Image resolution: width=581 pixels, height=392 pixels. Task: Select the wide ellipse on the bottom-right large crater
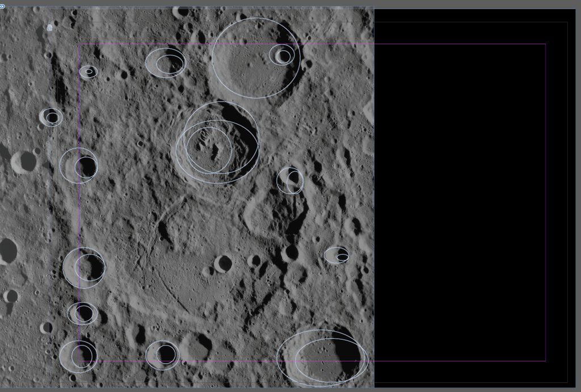point(331,360)
